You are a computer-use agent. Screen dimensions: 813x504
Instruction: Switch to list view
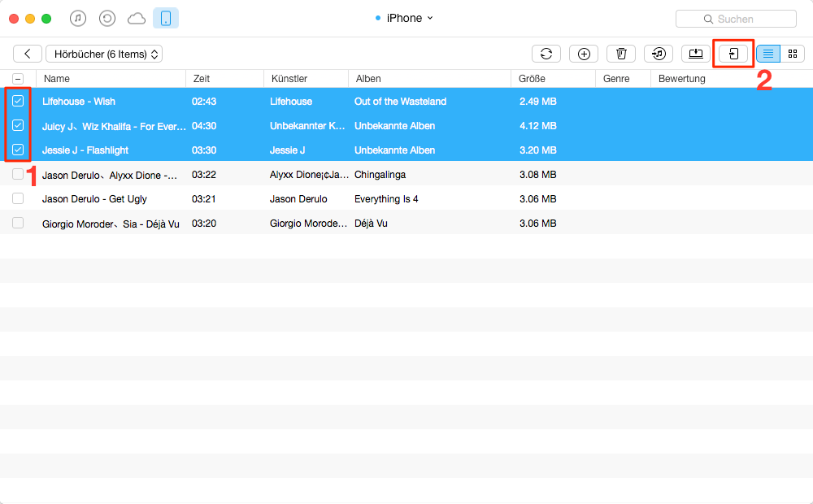768,54
